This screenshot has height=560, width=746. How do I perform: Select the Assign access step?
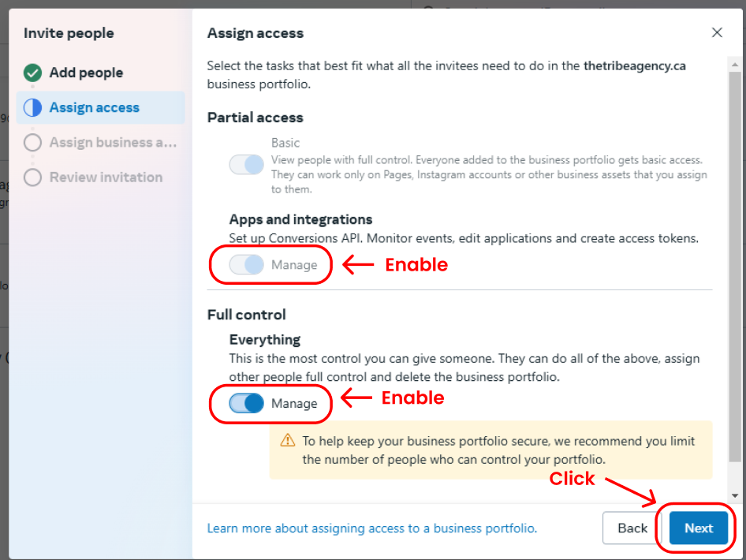click(x=94, y=108)
